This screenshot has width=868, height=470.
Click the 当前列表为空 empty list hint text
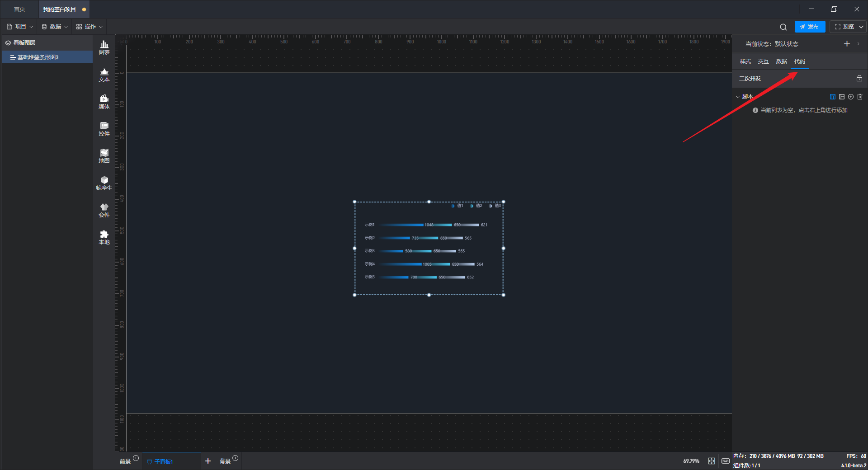point(804,110)
